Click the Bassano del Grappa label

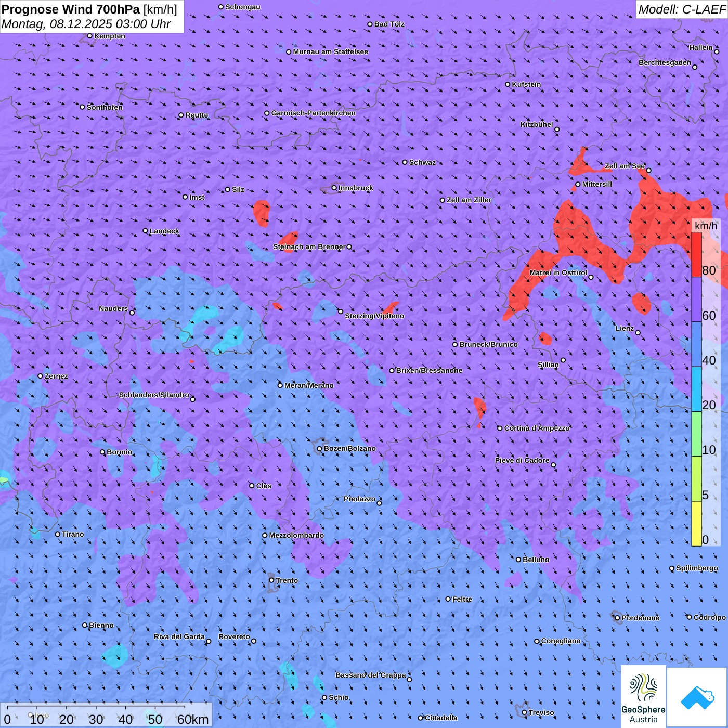pyautogui.click(x=370, y=675)
